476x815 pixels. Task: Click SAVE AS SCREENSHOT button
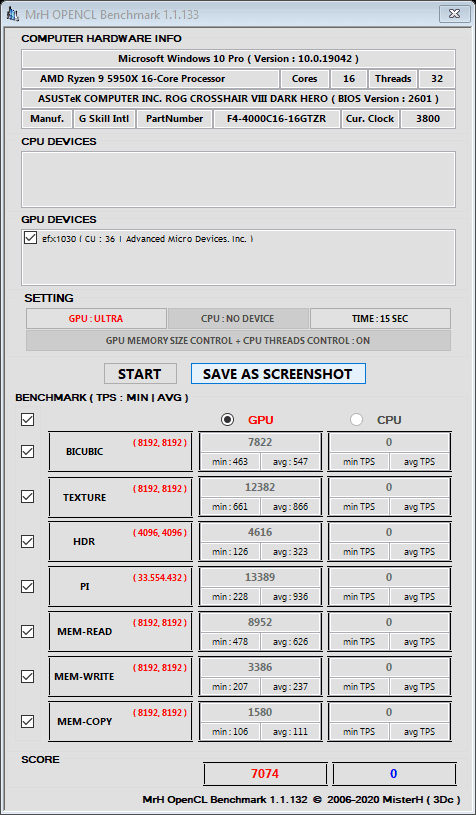(x=278, y=374)
